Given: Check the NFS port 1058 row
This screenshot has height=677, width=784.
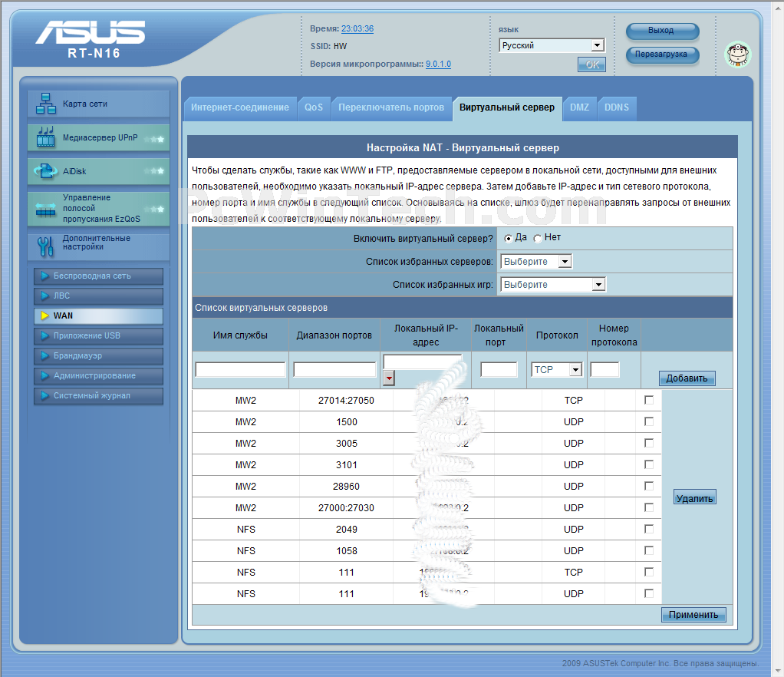Looking at the screenshot, I should 649,550.
